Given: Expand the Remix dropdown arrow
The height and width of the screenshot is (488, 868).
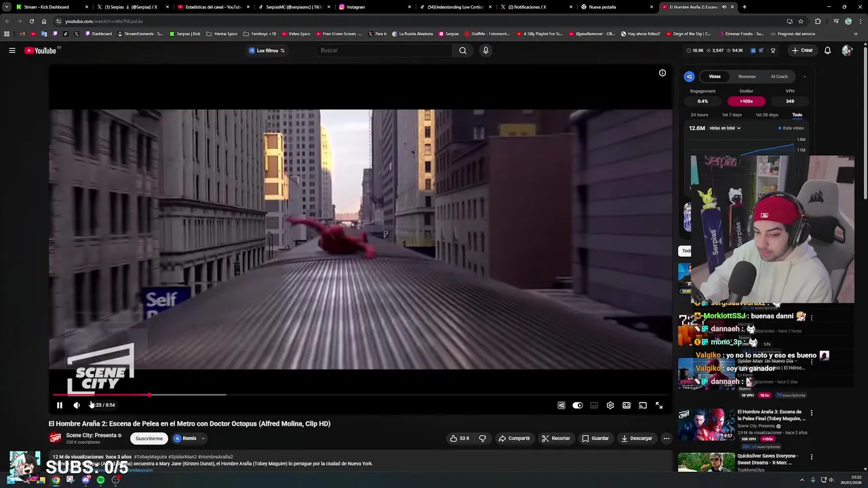Looking at the screenshot, I should click(203, 439).
